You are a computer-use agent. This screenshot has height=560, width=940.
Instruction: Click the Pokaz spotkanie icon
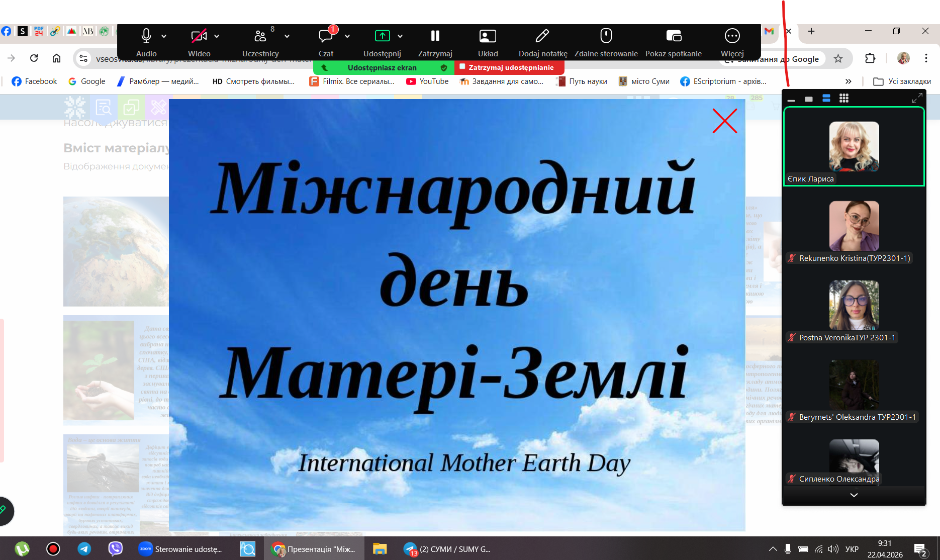[x=673, y=36]
